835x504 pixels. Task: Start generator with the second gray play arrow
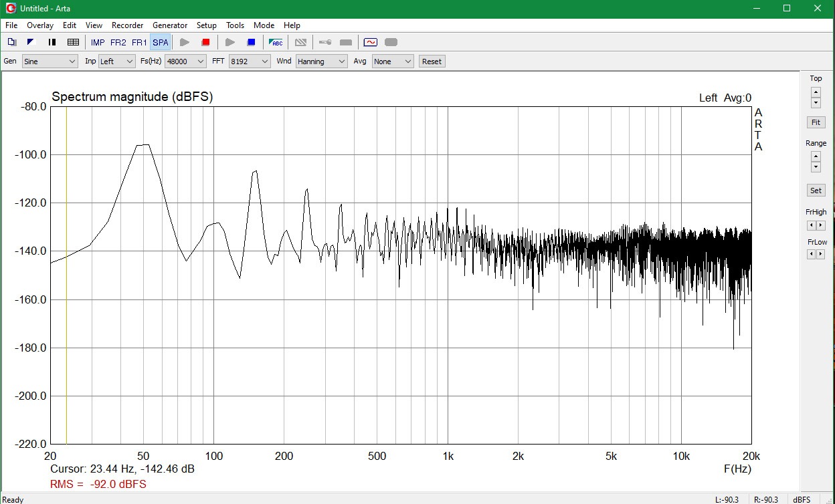(230, 42)
